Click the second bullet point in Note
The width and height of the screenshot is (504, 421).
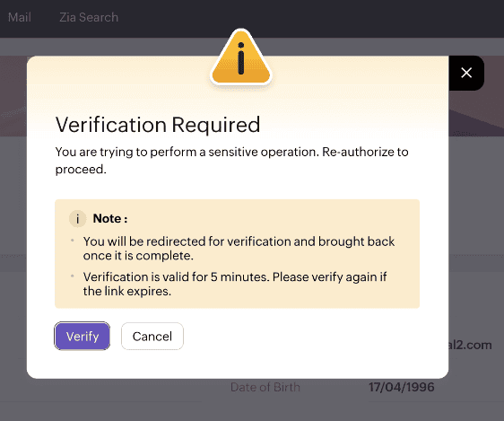pos(73,276)
